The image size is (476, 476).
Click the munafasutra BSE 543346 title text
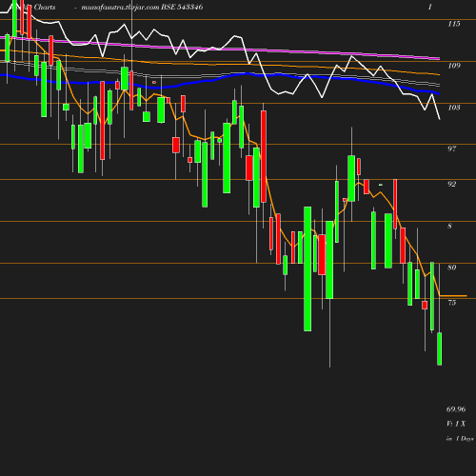click(x=142, y=8)
